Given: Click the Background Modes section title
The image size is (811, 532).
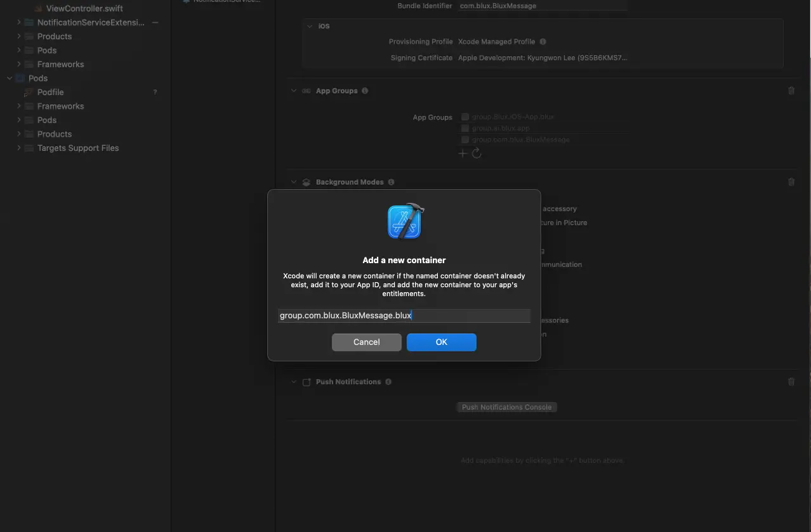Looking at the screenshot, I should click(x=350, y=182).
